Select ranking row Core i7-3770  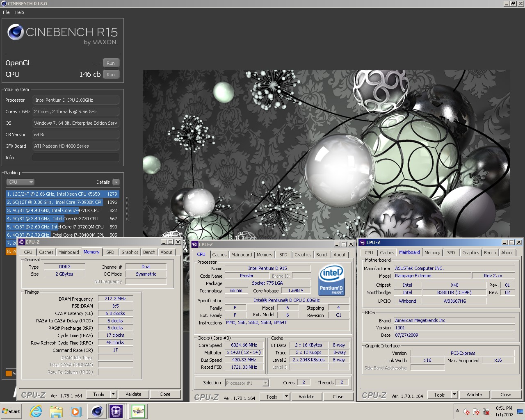pyautogui.click(x=62, y=219)
